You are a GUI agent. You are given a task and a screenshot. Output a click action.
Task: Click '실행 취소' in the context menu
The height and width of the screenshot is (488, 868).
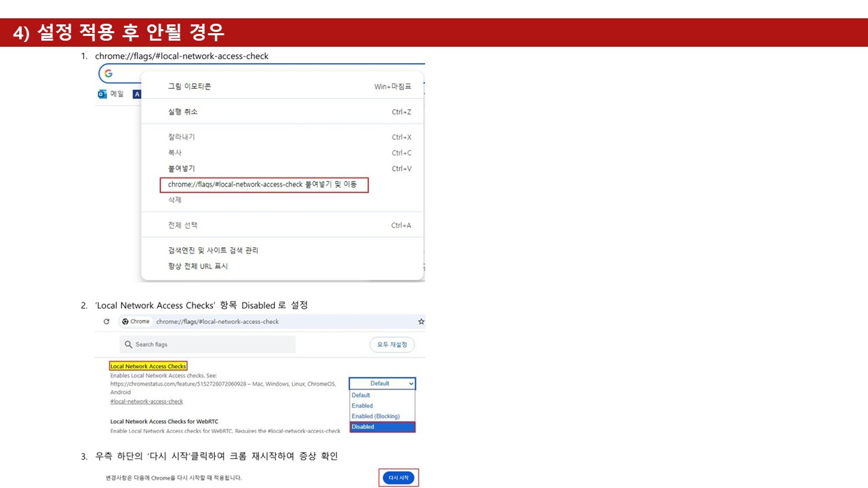pos(183,112)
